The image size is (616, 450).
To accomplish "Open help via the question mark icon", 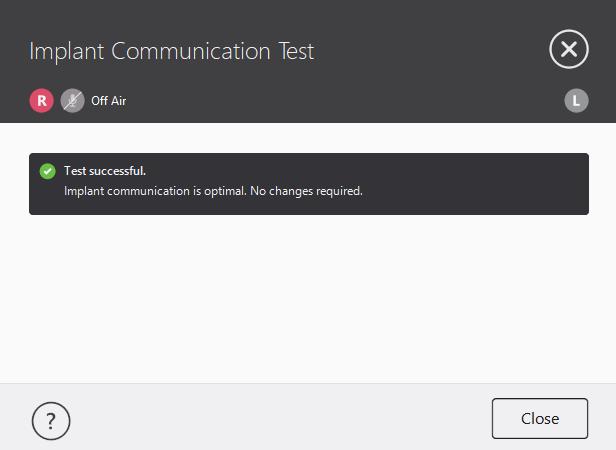I will pyautogui.click(x=51, y=421).
